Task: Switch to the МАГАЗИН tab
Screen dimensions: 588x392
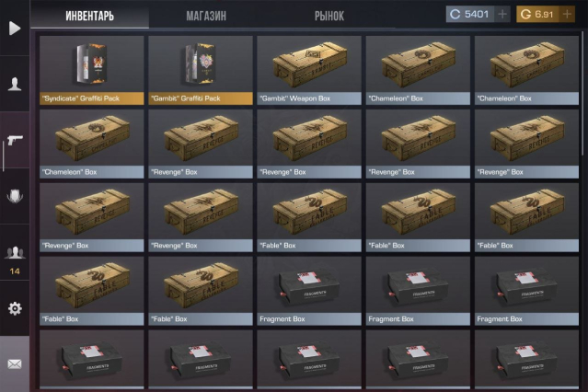Action: point(206,16)
